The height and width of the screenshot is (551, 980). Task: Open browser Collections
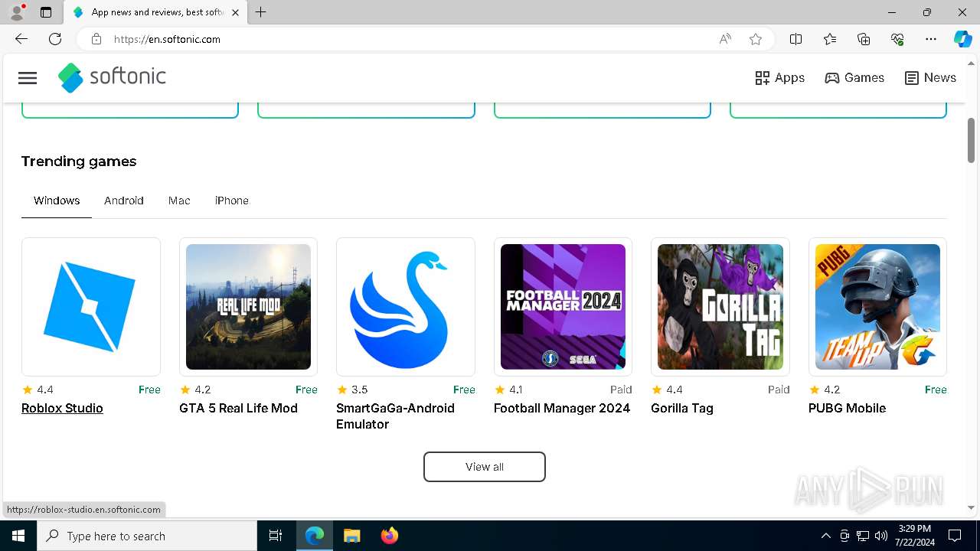[864, 39]
